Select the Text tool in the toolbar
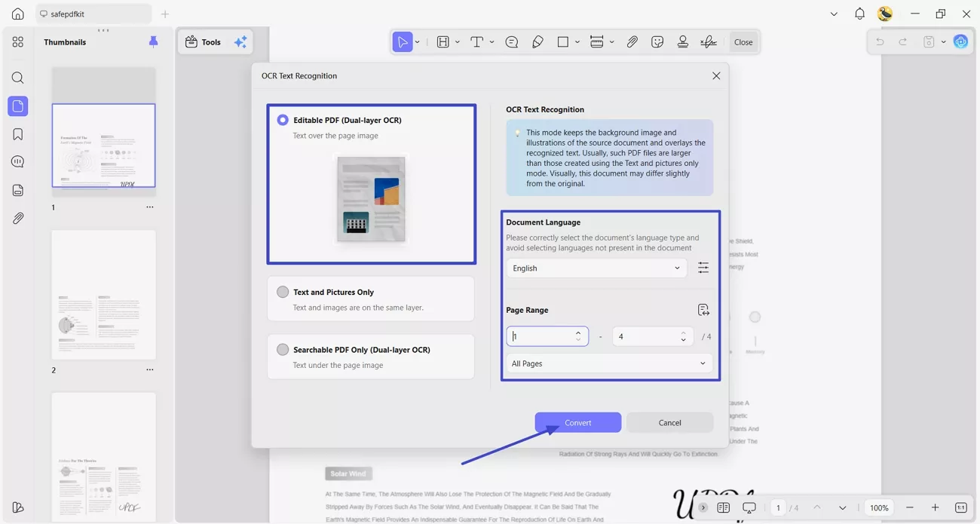 pos(476,41)
